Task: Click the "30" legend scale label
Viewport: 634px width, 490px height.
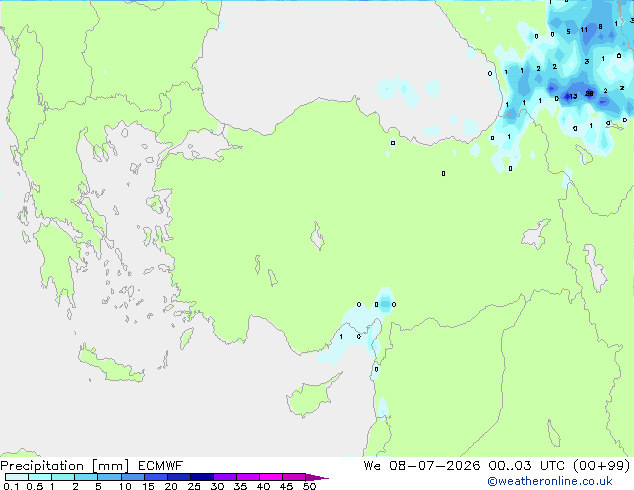Action: 217,486
